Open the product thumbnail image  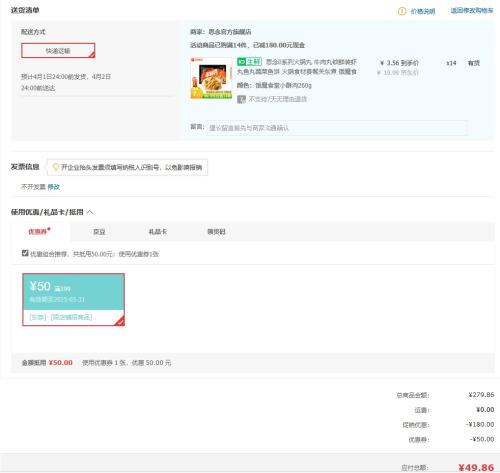(211, 78)
